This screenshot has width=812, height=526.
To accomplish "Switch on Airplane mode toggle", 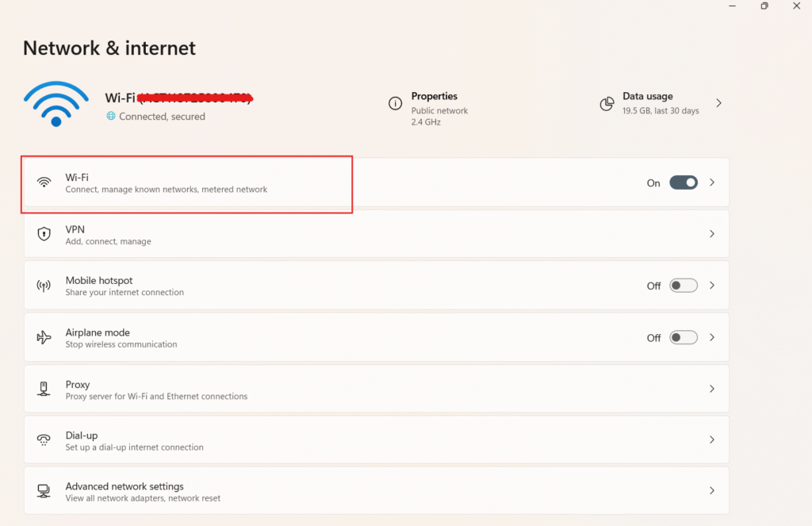I will (683, 337).
